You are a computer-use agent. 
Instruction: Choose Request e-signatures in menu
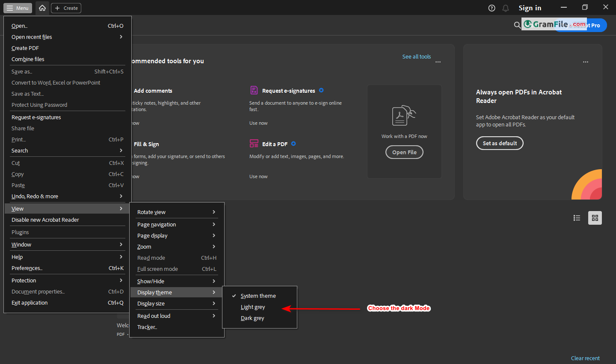tap(68, 117)
